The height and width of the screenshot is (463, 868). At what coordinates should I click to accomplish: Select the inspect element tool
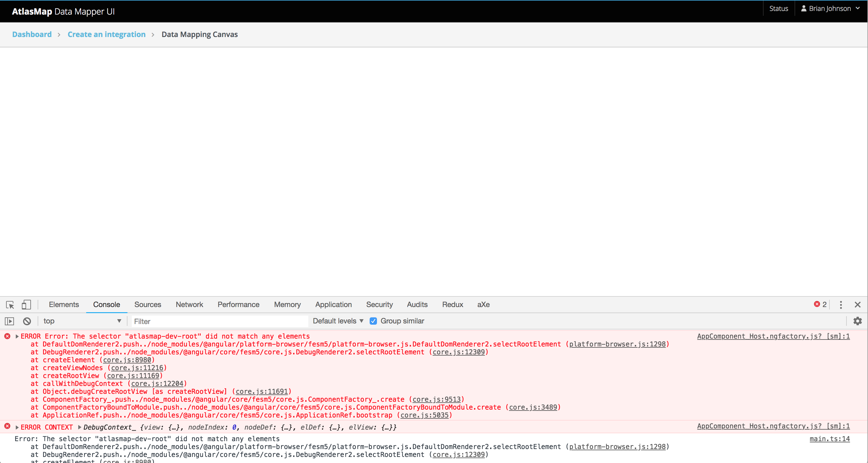[10, 305]
